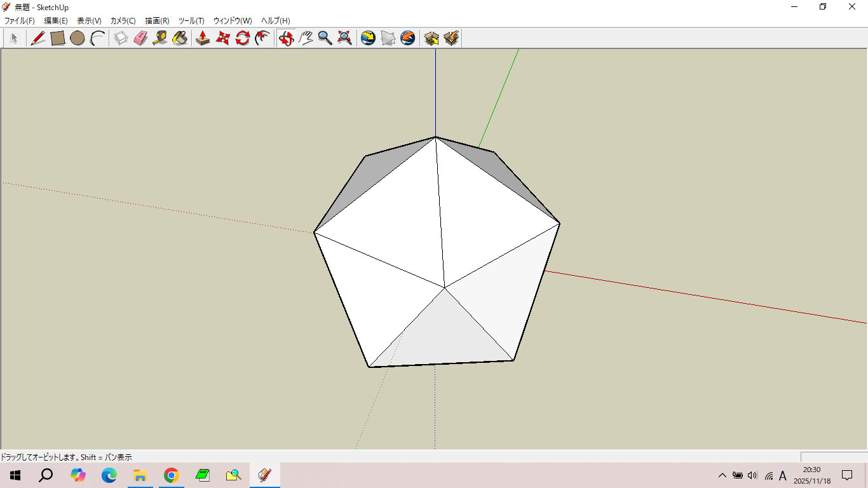Open File Explorer from taskbar

(x=140, y=475)
